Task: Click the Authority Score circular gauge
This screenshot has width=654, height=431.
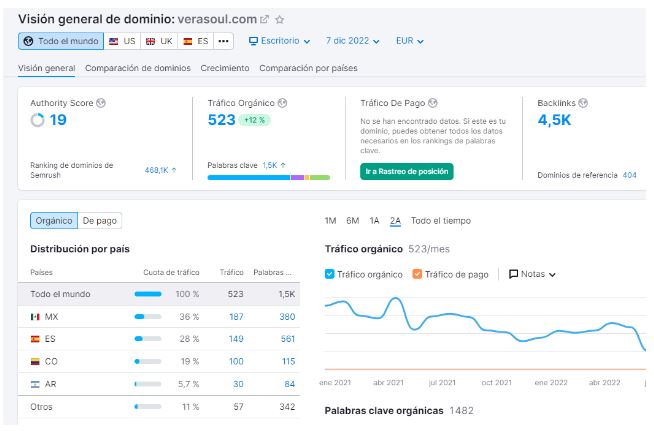Action: (38, 120)
